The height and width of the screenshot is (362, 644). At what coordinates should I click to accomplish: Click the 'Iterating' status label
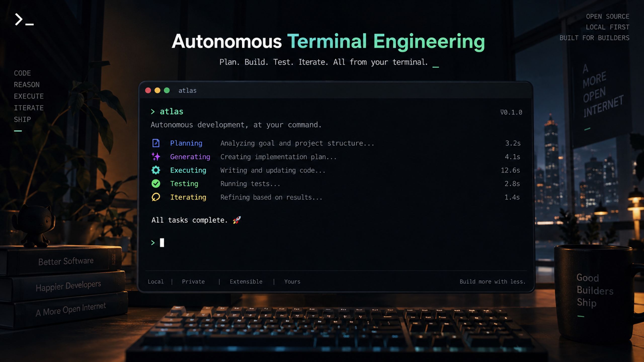tap(188, 197)
